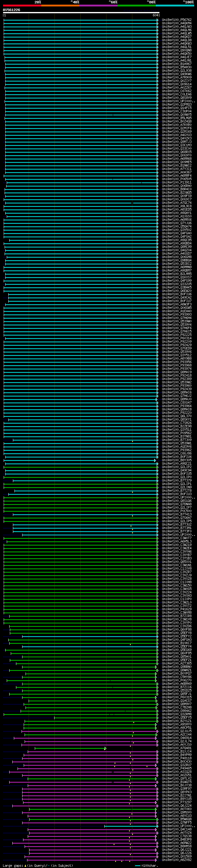The image size is (197, 868).
Task: Select the label UniRef100_B1A967
Action: click(x=177, y=64)
